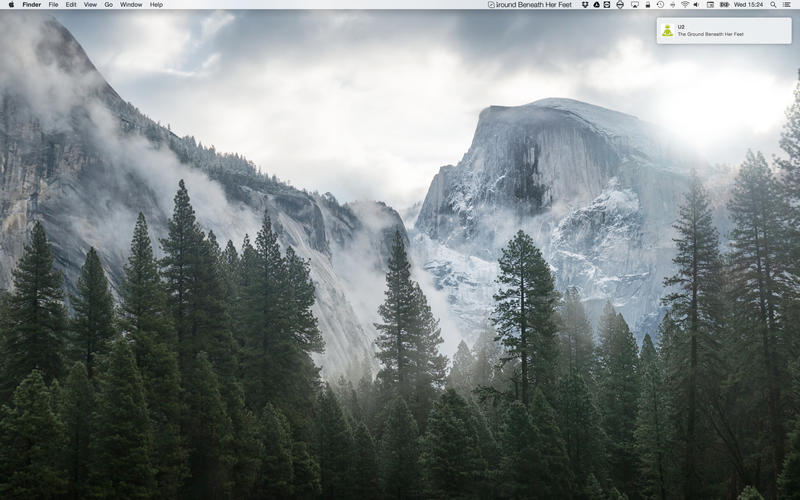Image resolution: width=800 pixels, height=500 pixels.
Task: Toggle the Notification Center sidebar
Action: 789,4
